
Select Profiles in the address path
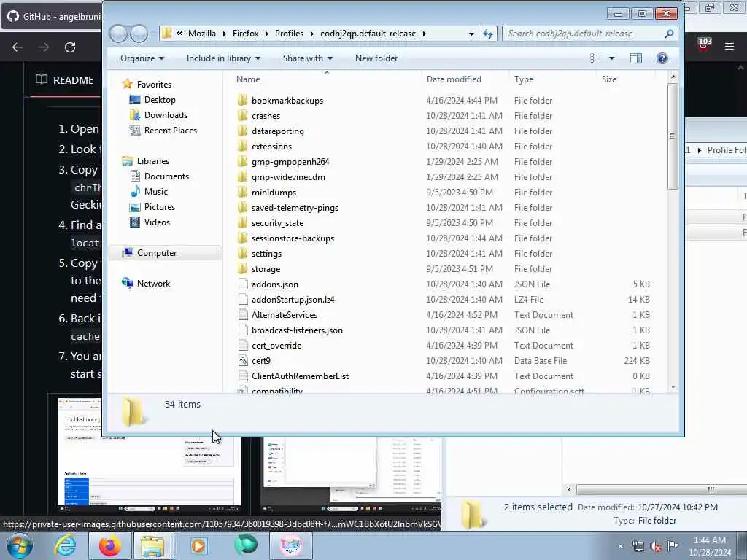[x=289, y=34]
